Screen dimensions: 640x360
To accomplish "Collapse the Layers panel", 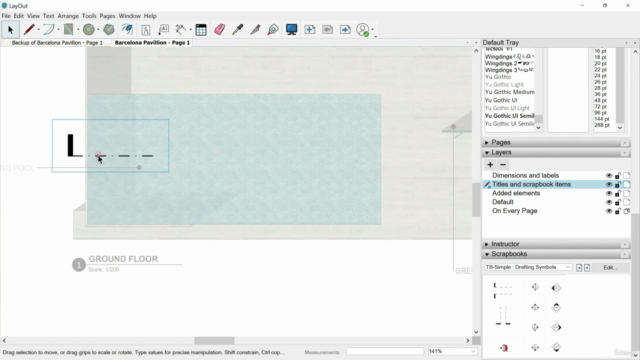I will pyautogui.click(x=487, y=152).
